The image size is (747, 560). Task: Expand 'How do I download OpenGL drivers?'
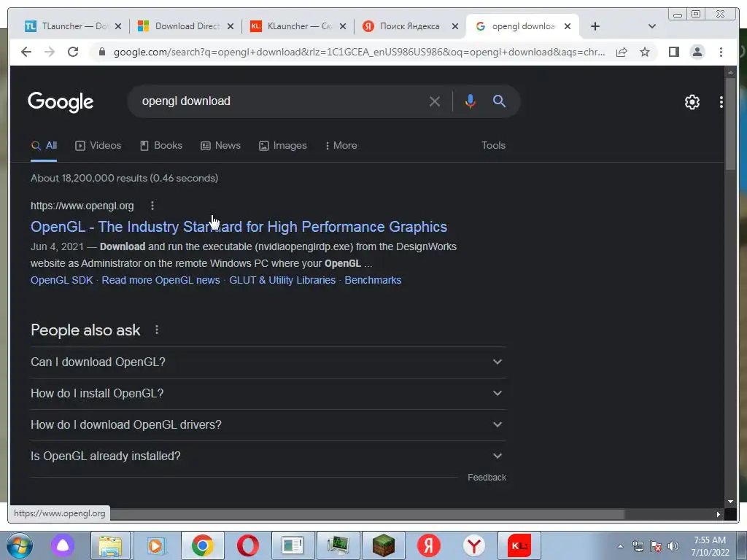(x=268, y=425)
